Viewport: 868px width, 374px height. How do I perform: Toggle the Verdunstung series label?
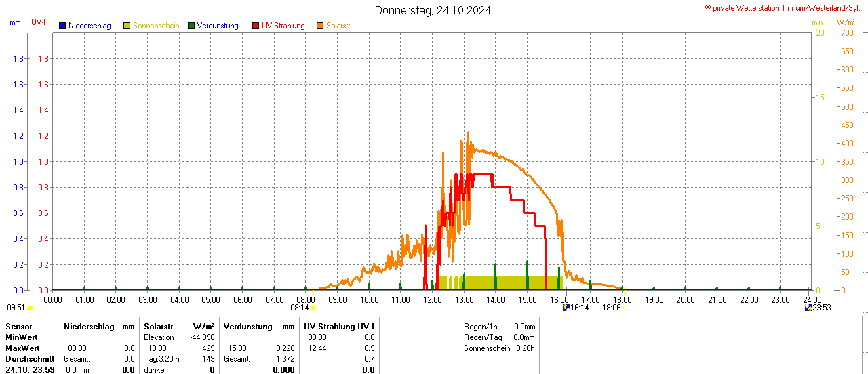click(218, 26)
